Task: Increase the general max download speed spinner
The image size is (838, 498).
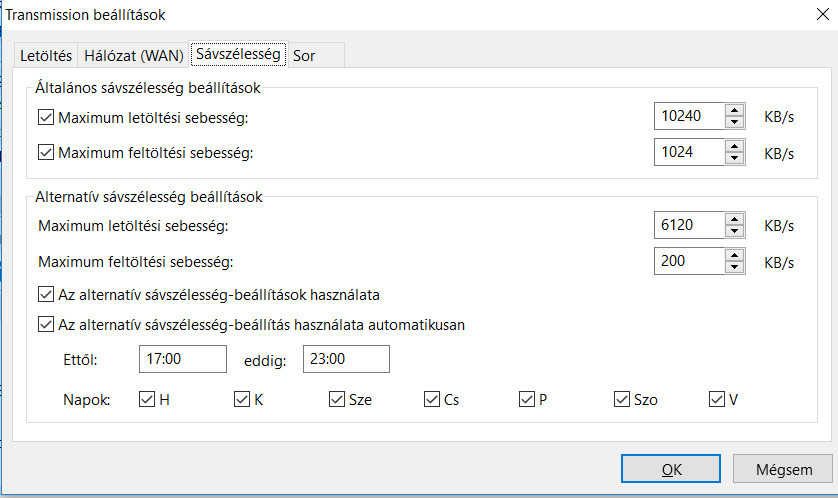Action: pyautogui.click(x=735, y=110)
